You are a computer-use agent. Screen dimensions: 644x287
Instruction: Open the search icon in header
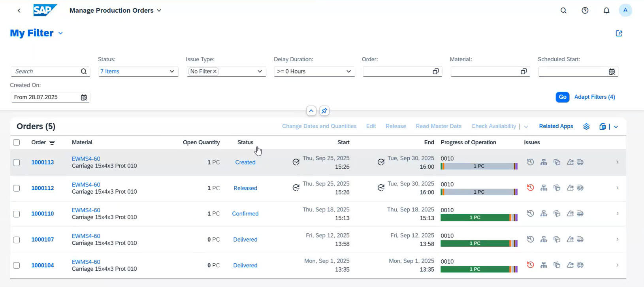pyautogui.click(x=563, y=11)
